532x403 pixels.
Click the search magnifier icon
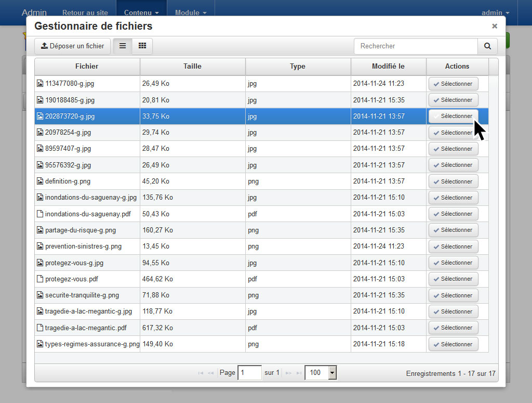pos(487,46)
